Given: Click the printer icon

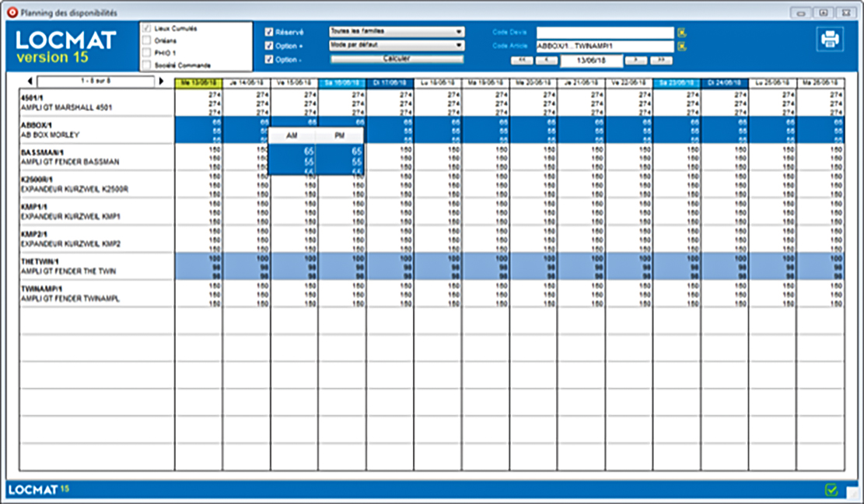Looking at the screenshot, I should [x=829, y=39].
